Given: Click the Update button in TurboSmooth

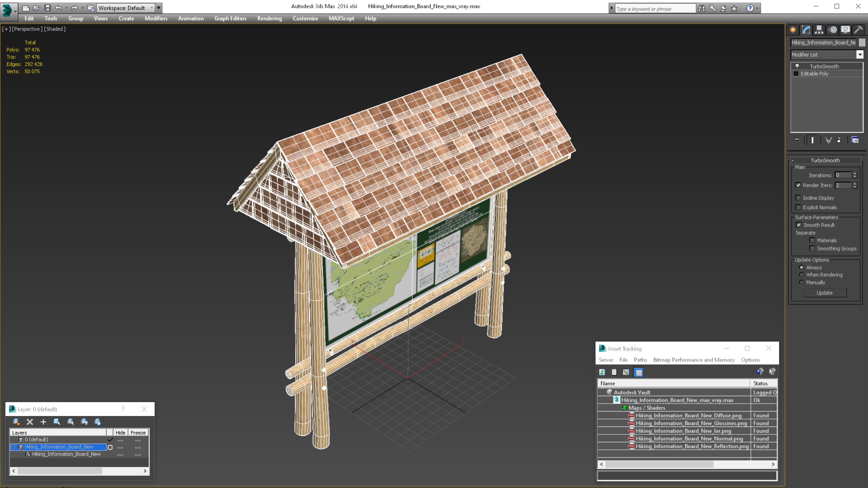Looking at the screenshot, I should [825, 293].
